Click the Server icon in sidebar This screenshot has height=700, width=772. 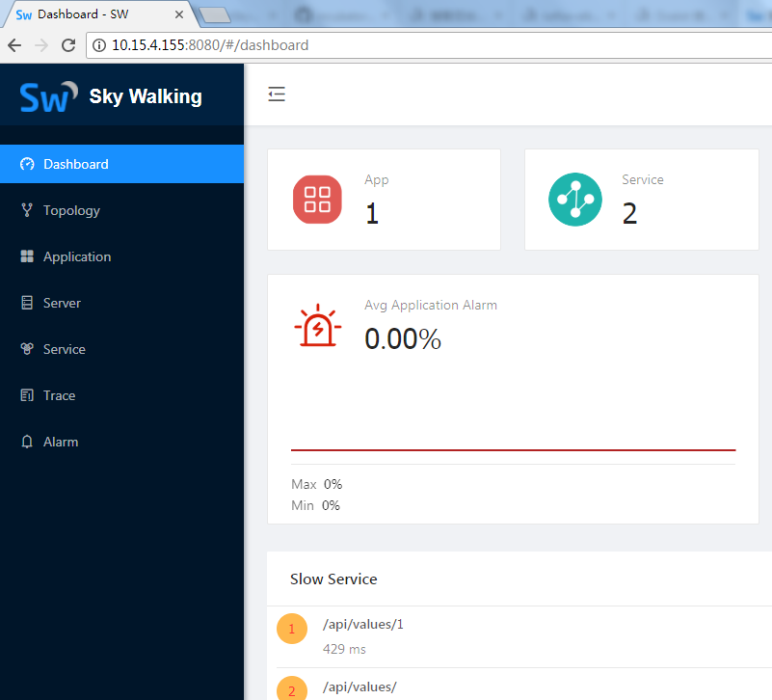click(27, 303)
